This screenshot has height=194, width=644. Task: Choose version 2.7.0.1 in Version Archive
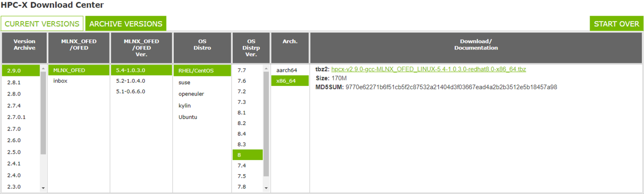tap(17, 117)
